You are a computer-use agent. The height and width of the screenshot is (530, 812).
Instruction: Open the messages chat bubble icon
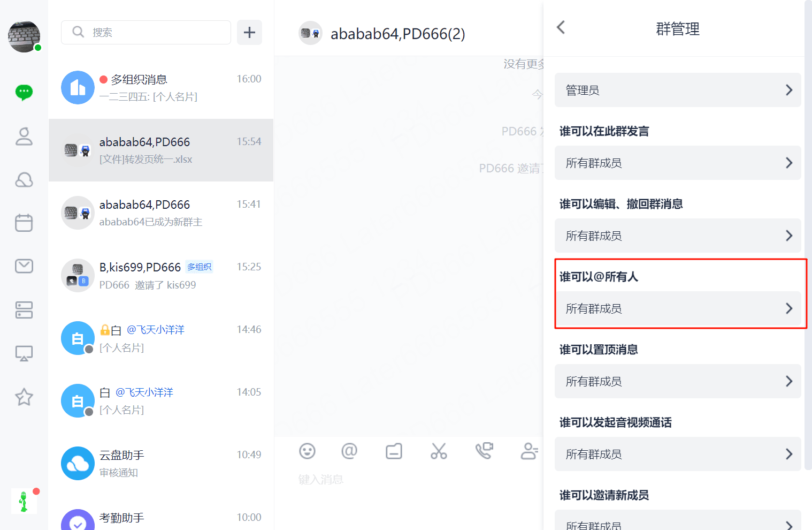[x=24, y=92]
